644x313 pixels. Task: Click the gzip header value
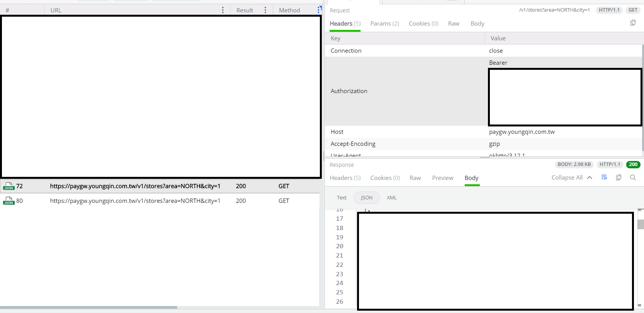tap(494, 144)
